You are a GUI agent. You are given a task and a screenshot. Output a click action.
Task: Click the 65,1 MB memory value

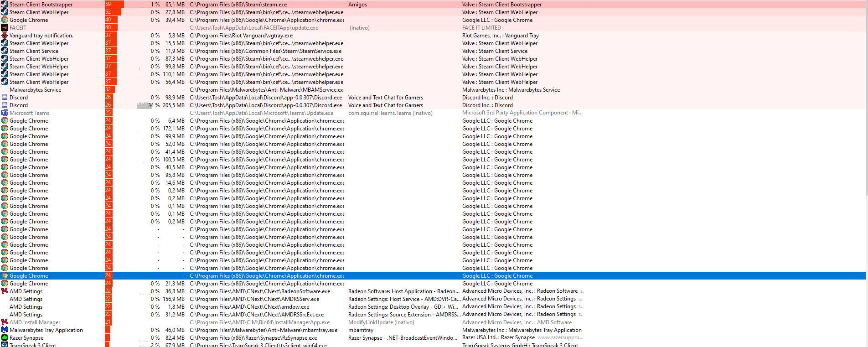point(175,5)
